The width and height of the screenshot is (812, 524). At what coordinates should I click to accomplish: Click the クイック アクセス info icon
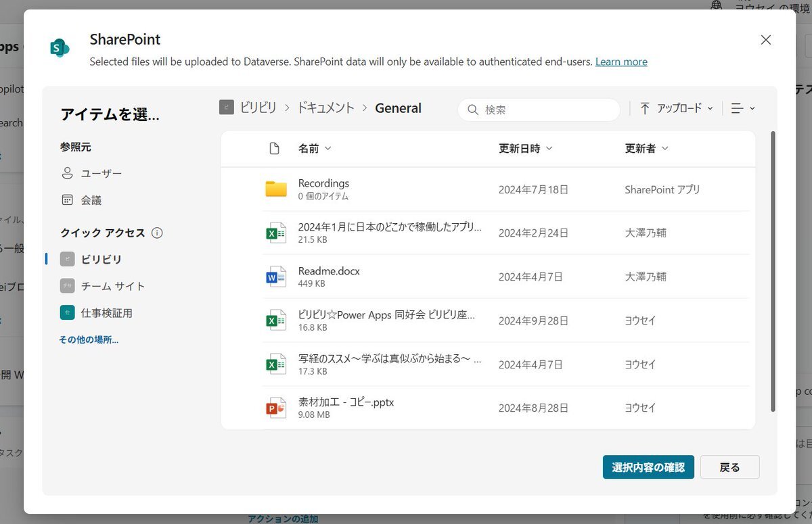(157, 233)
